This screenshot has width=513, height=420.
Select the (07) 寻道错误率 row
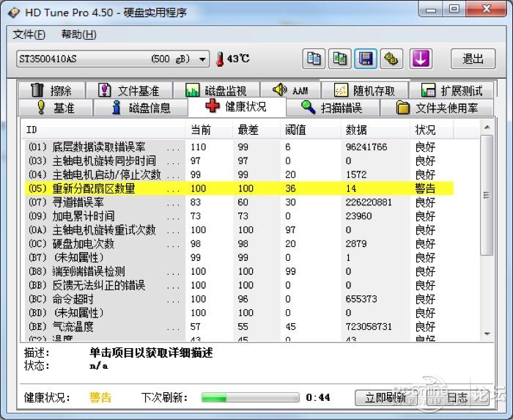point(240,202)
